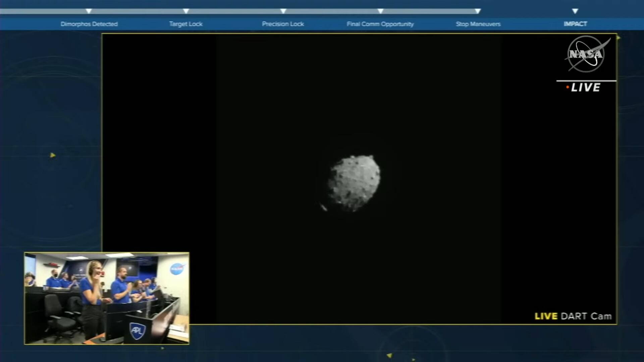Select the Precision Lock milestone label
This screenshot has height=362, width=644.
283,24
